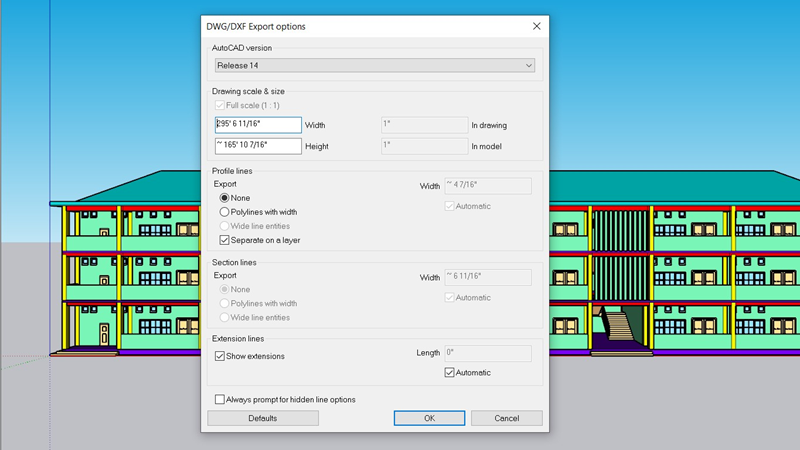Enable Always prompt for hidden line options
The width and height of the screenshot is (800, 450).
[x=221, y=400]
